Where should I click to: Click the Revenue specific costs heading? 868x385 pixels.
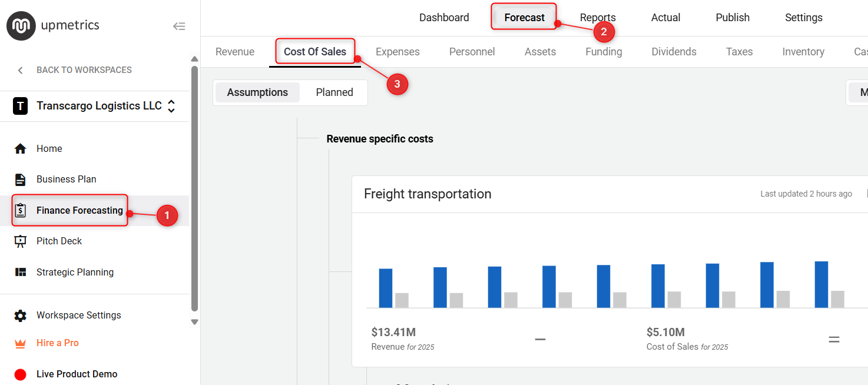(x=380, y=139)
